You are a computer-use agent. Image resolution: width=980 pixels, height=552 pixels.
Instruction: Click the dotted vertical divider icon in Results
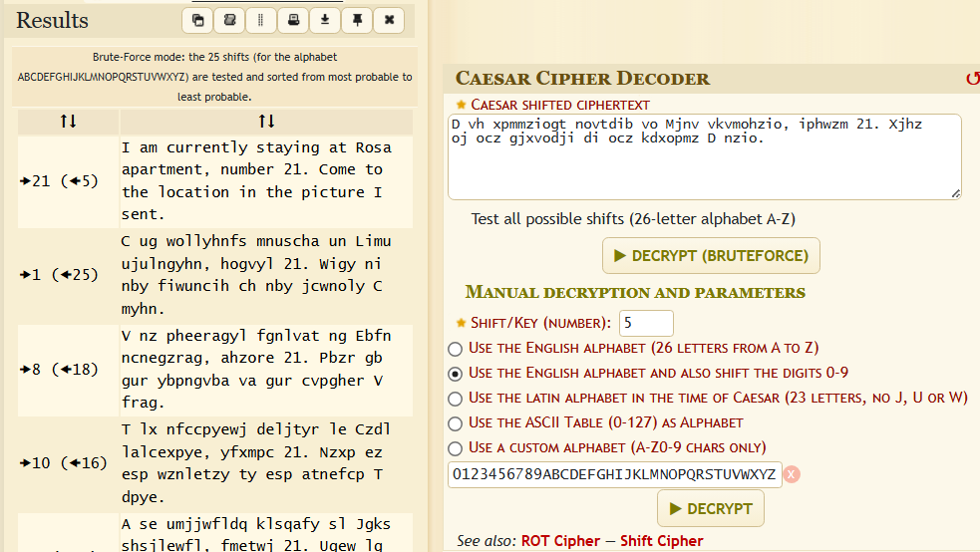point(261,20)
